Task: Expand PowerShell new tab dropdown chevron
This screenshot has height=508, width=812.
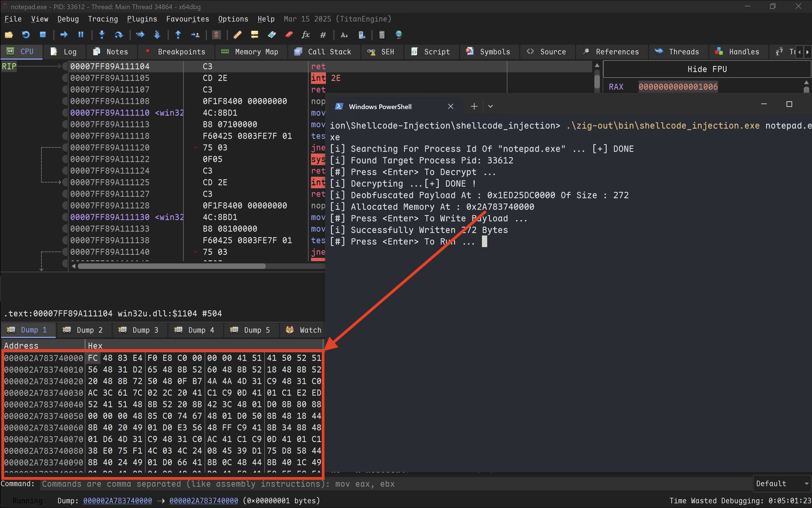Action: tap(491, 106)
